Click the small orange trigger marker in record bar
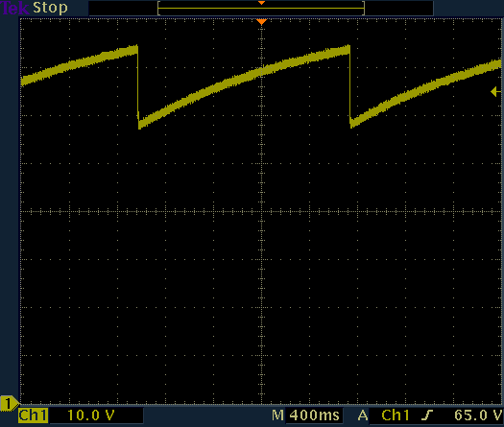Image resolution: width=504 pixels, height=427 pixels. tap(262, 3)
